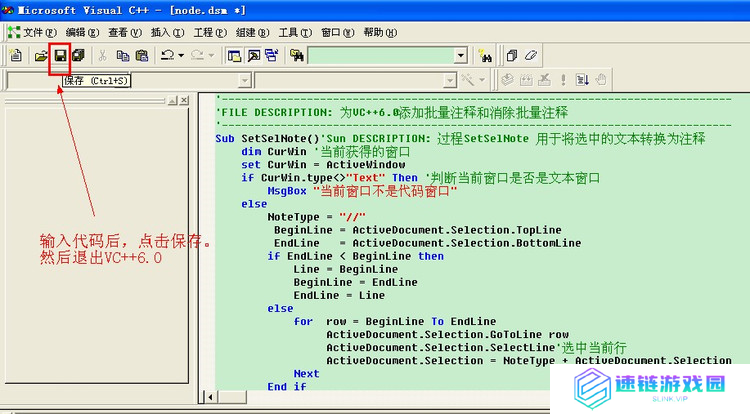Viewport: 750px width, 414px height.
Task: Open the 窗口(W) menu
Action: (338, 33)
